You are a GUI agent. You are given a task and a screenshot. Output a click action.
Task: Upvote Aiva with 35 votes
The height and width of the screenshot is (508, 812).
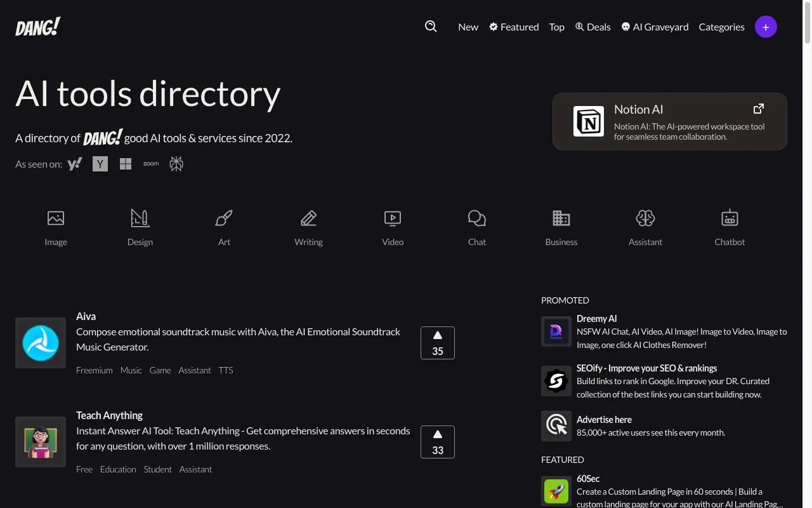(x=438, y=343)
